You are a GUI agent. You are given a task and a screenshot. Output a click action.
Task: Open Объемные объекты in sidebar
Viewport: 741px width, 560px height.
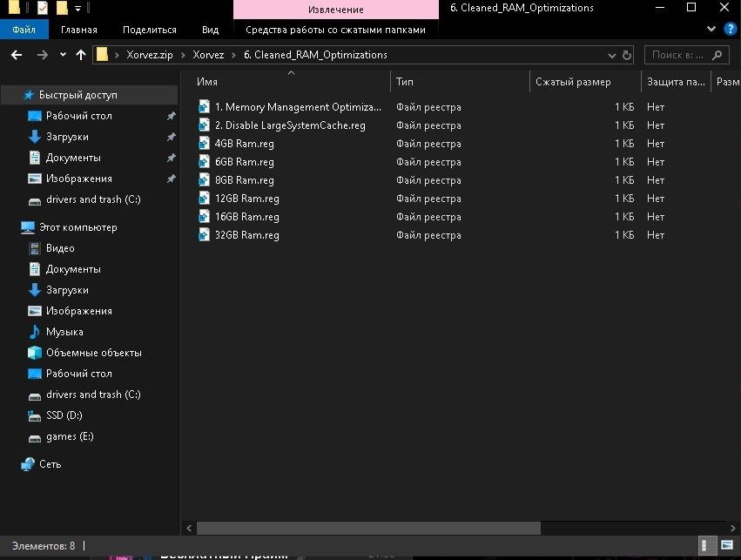pyautogui.click(x=93, y=353)
